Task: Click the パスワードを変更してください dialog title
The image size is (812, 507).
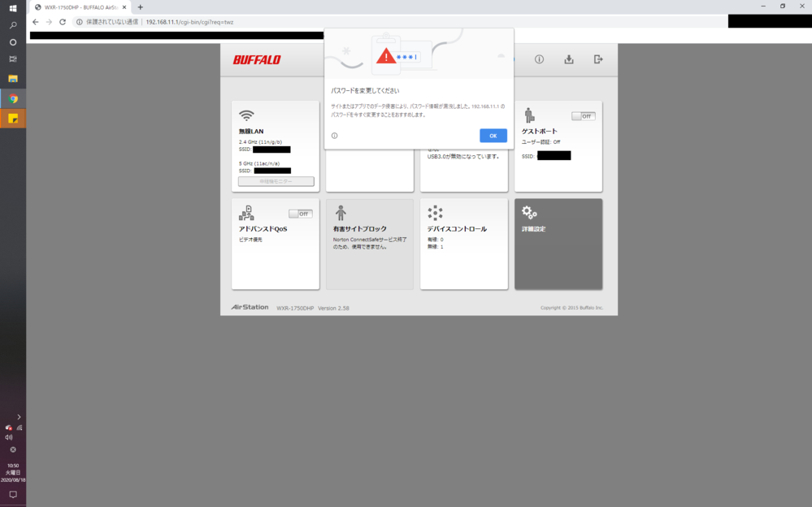Action: coord(365,91)
